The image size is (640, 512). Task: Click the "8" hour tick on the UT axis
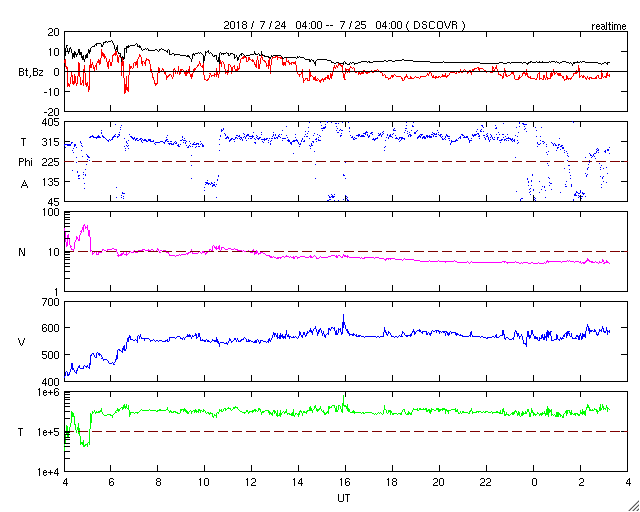pos(158,483)
